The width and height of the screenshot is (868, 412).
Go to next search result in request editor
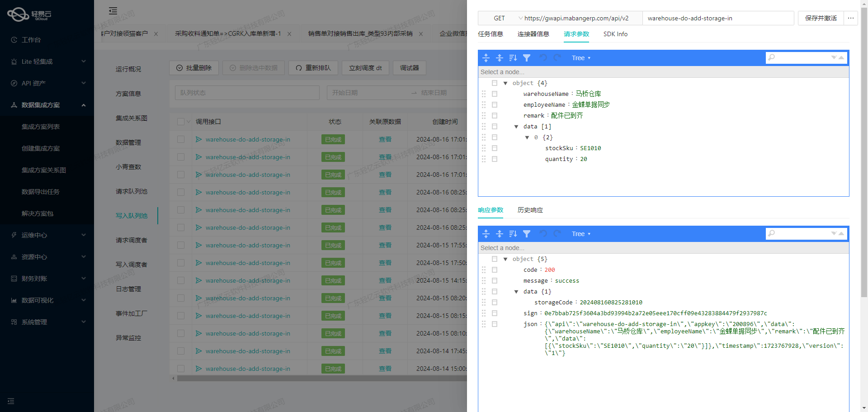[x=834, y=57]
